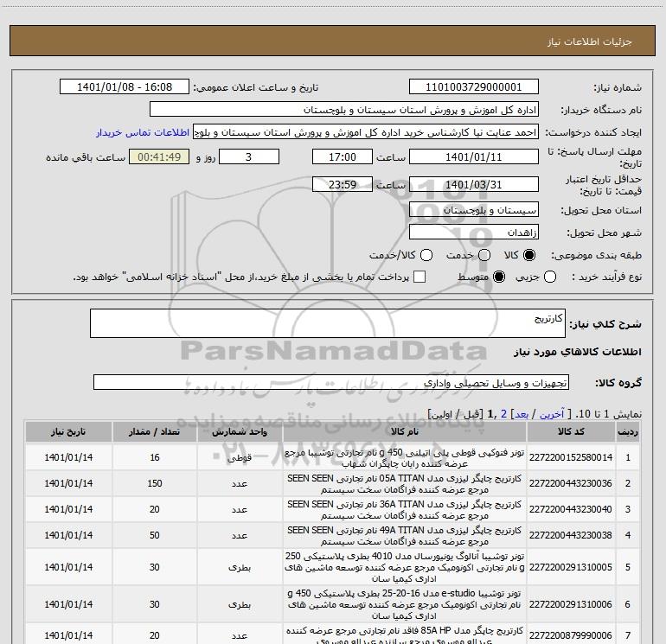This screenshot has height=644, width=666.
Task: Click the response deadline date 1401/01/11
Action: (x=474, y=156)
